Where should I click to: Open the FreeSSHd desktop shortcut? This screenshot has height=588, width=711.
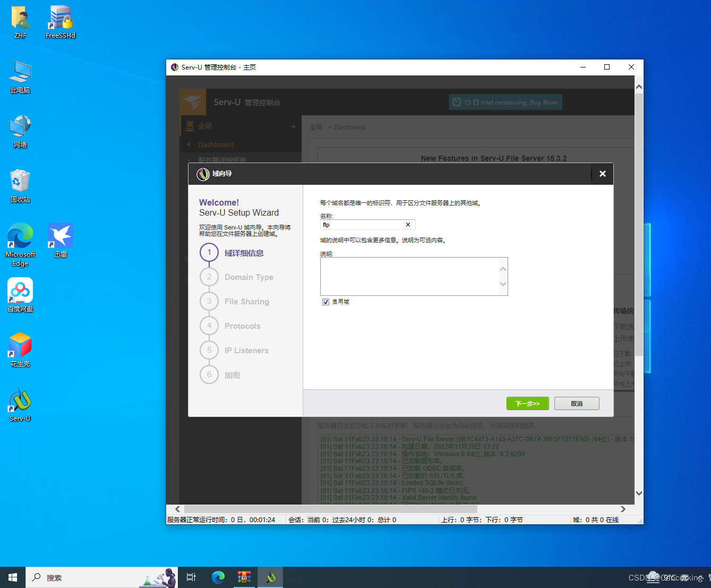click(61, 22)
